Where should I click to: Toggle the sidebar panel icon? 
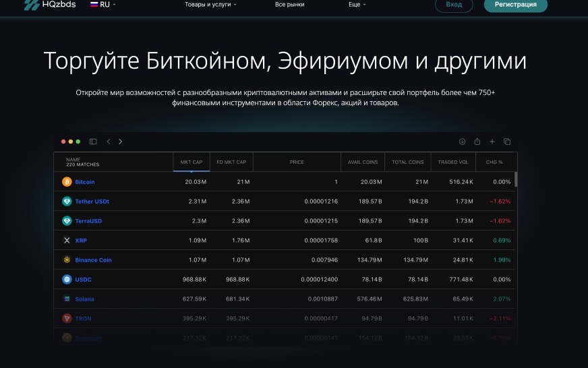click(x=93, y=142)
